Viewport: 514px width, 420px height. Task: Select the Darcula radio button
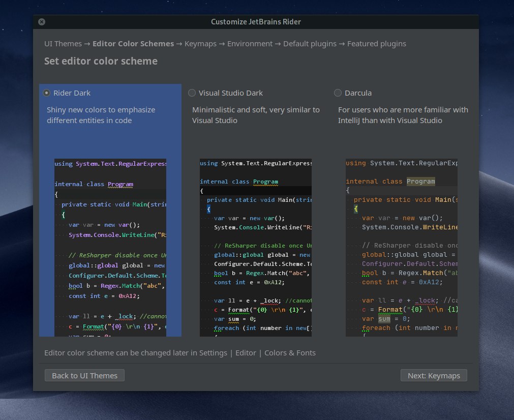[x=338, y=93]
